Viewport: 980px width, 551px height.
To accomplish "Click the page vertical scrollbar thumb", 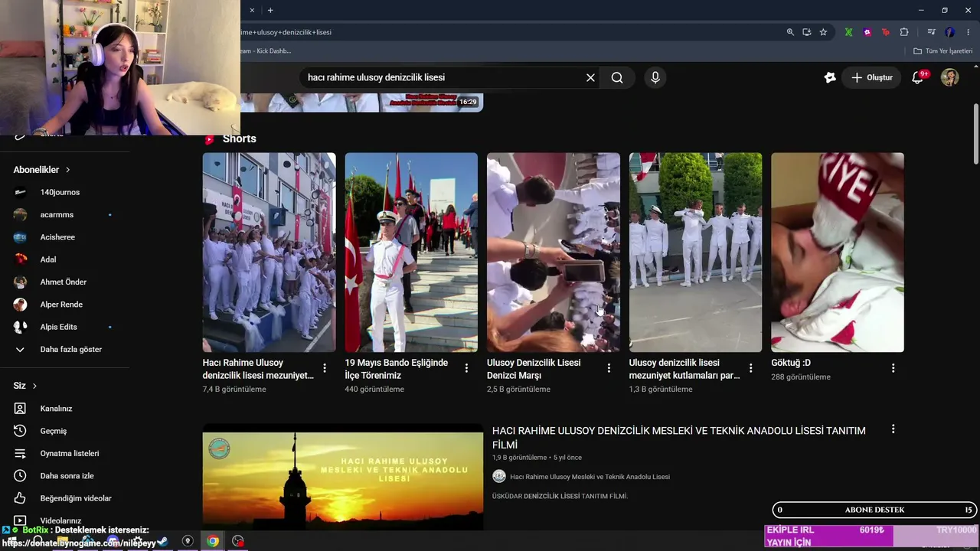I will [975, 132].
